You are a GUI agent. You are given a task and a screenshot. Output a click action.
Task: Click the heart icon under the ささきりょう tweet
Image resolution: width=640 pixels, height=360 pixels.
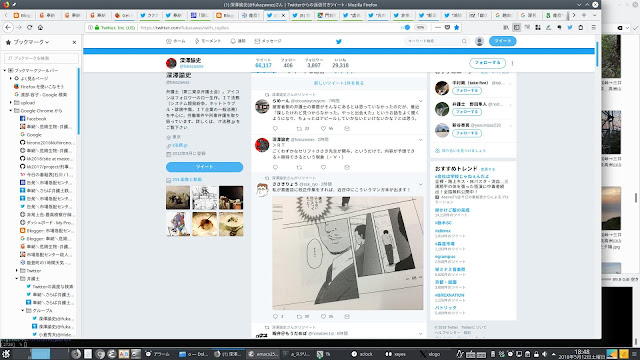tap(323, 316)
